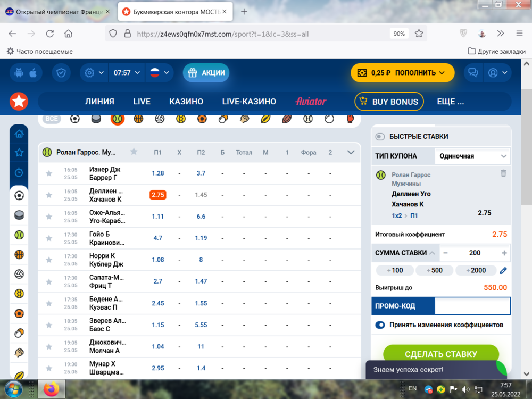
Task: Bookmark this page with the address bar star
Action: [419, 34]
